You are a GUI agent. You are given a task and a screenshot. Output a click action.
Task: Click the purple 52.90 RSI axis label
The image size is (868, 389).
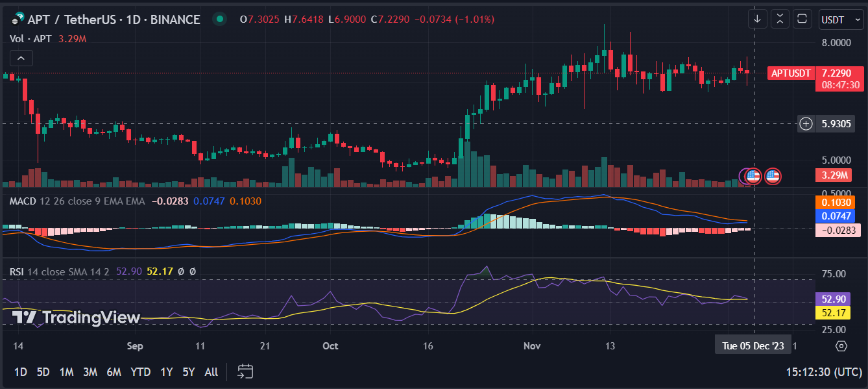(832, 299)
